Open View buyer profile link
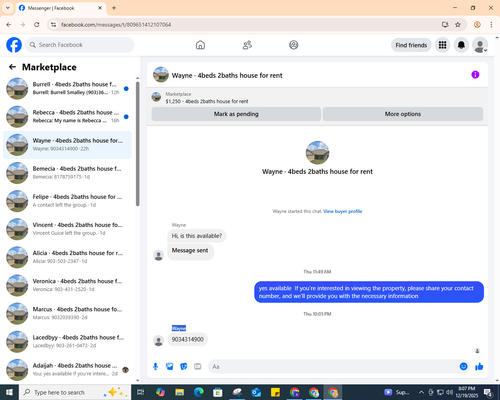 tap(342, 211)
